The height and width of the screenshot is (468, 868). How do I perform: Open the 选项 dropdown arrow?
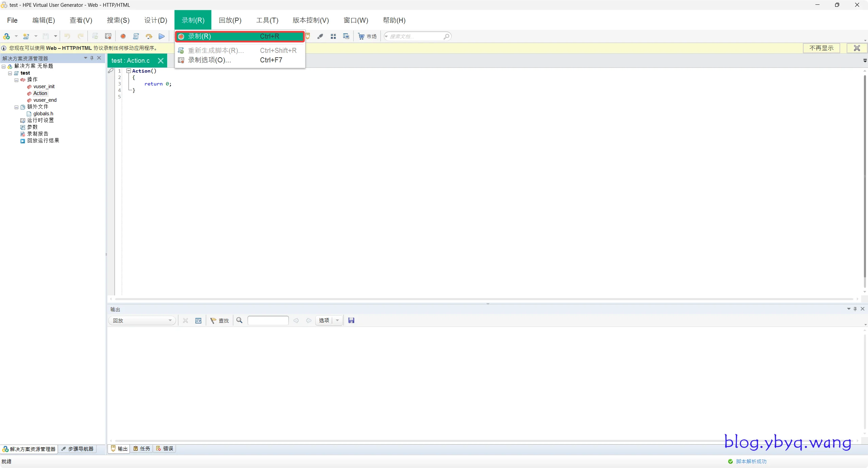coord(337,320)
